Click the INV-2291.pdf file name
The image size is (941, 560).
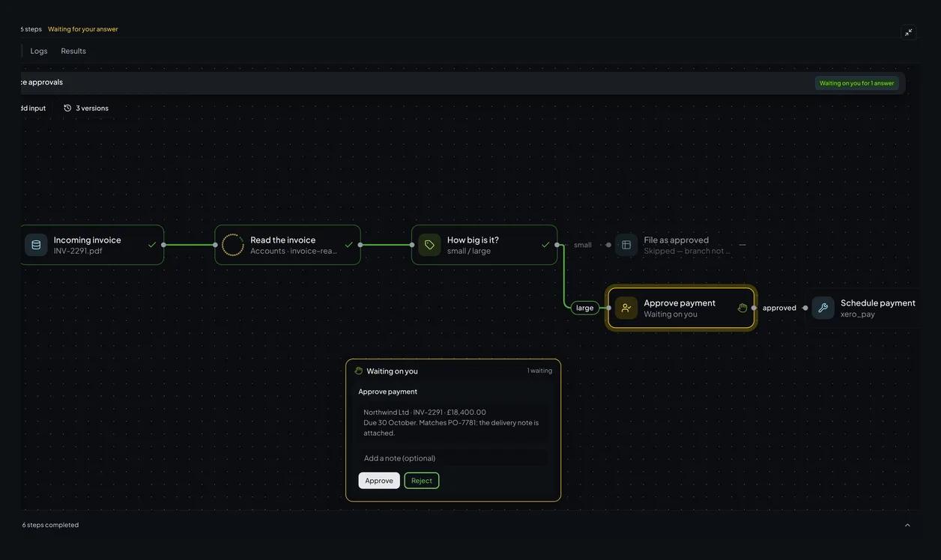(78, 251)
